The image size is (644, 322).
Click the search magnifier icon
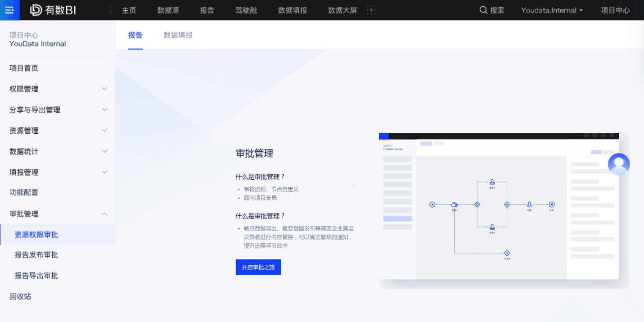(x=483, y=10)
